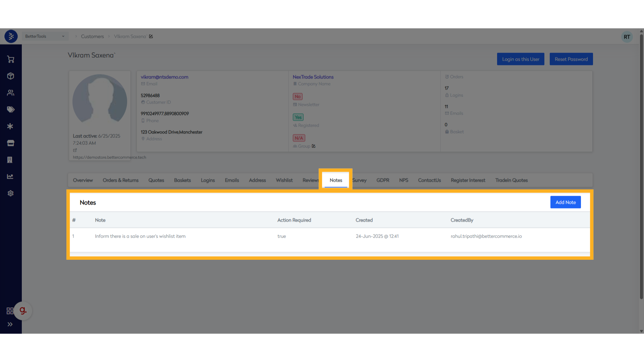
Task: Expand sidebar with double chevron icon
Action: (x=10, y=324)
